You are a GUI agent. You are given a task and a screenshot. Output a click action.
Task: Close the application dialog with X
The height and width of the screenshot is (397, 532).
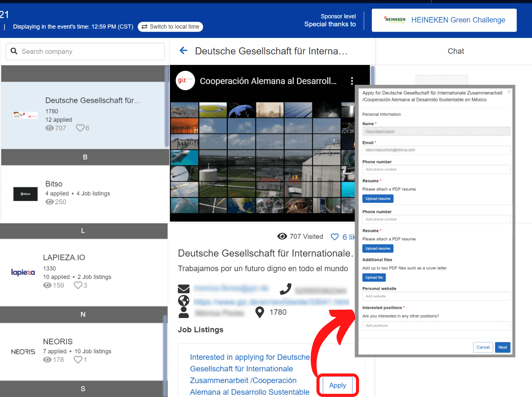click(509, 92)
